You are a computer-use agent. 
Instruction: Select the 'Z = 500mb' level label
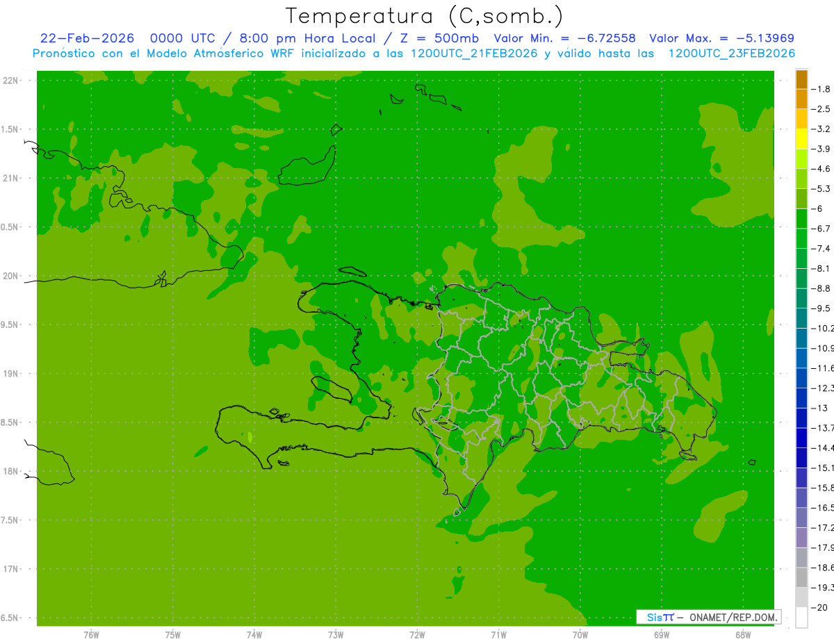point(438,38)
